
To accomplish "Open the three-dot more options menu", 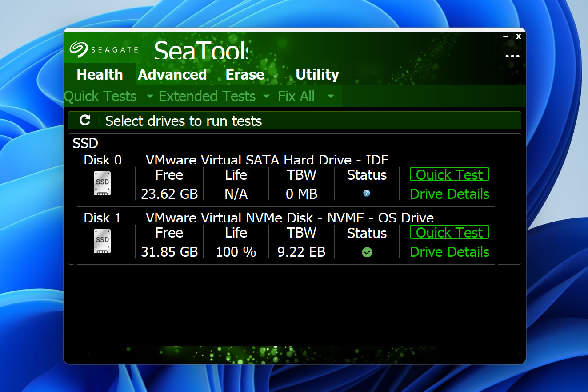I will pos(512,56).
